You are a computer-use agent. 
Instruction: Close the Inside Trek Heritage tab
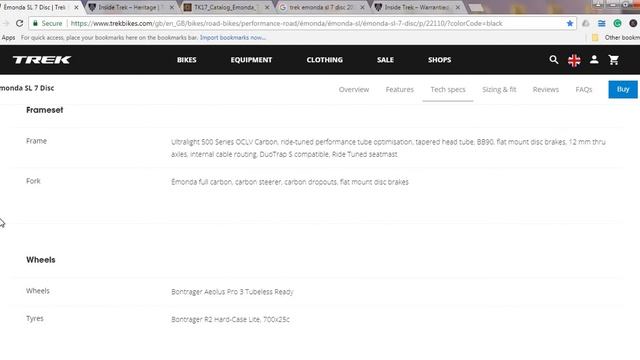(x=171, y=7)
